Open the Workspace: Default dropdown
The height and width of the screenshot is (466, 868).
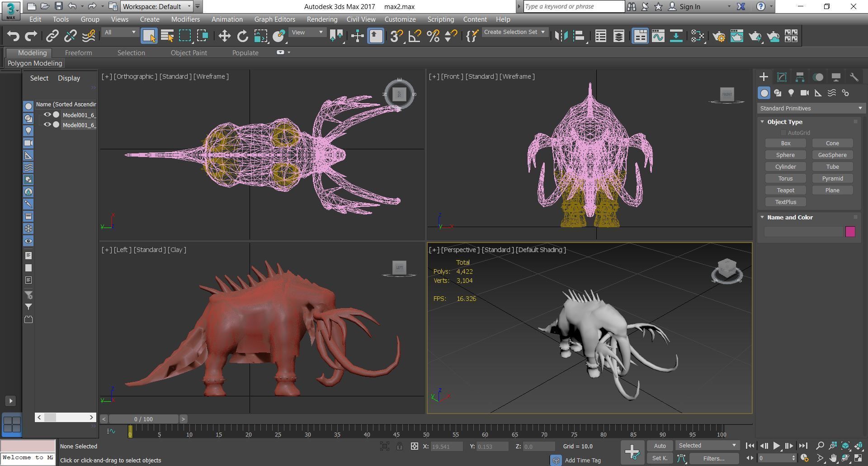tap(156, 6)
